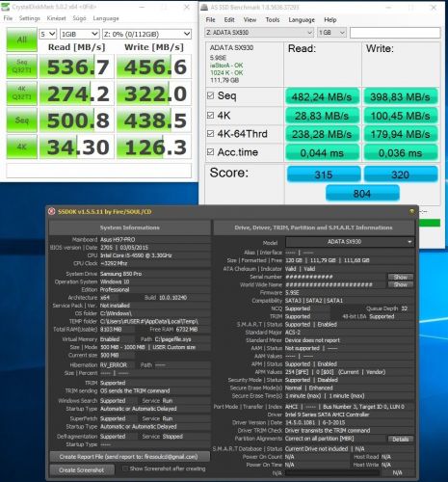Click the Firmware value 5.9SE in SSDOK

[x=292, y=293]
